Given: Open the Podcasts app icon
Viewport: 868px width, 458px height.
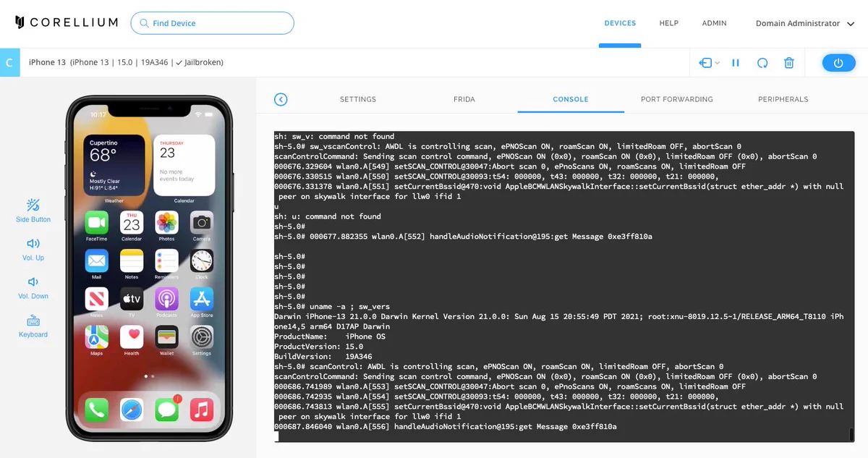Looking at the screenshot, I should tap(166, 299).
